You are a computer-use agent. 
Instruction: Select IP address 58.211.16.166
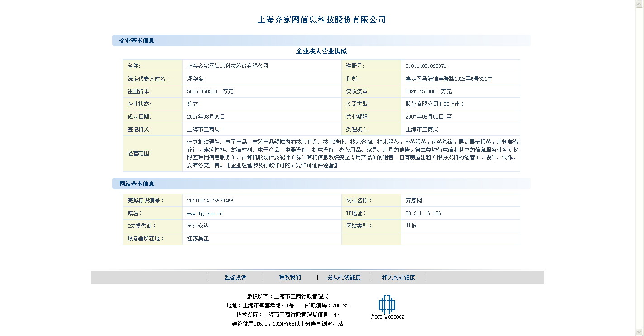424,213
